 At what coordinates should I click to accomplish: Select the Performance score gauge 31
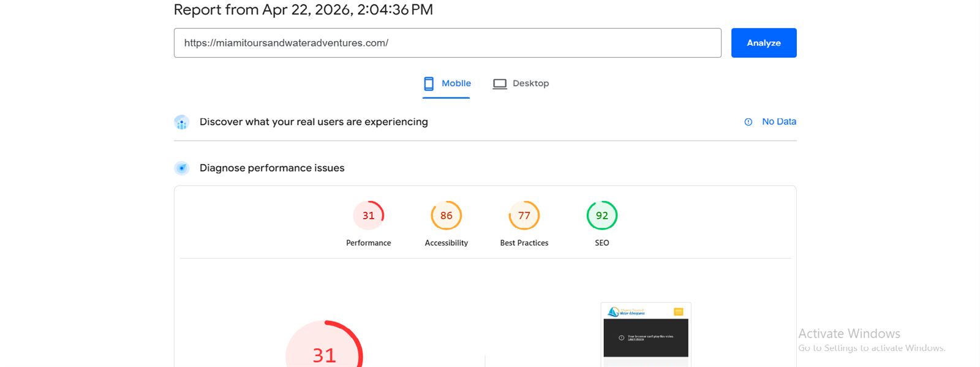368,216
